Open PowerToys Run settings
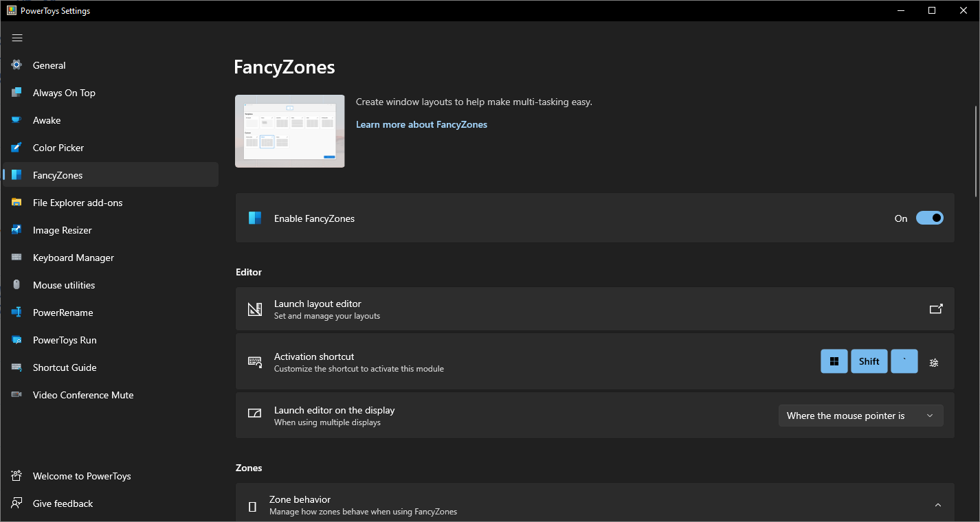The width and height of the screenshot is (980, 522). coord(111,340)
